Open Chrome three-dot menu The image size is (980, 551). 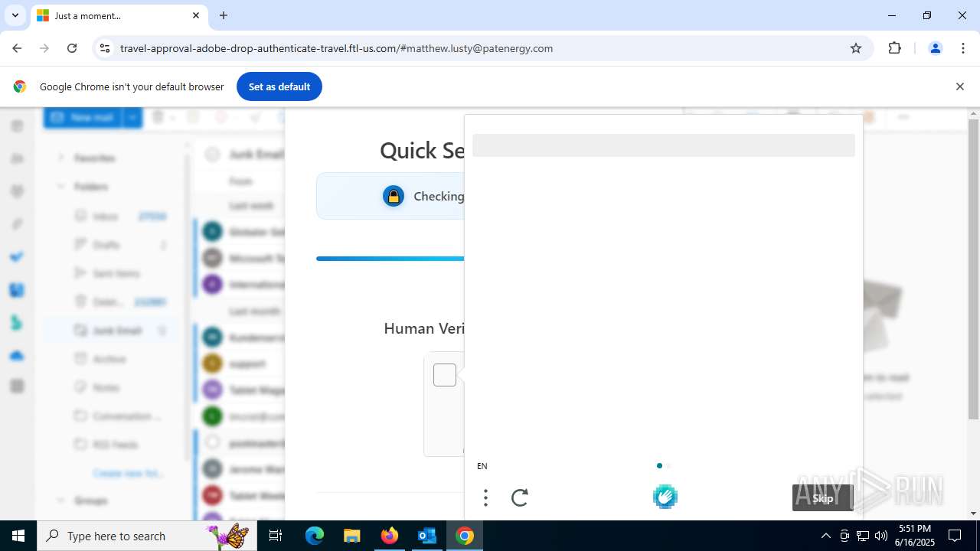click(x=963, y=48)
